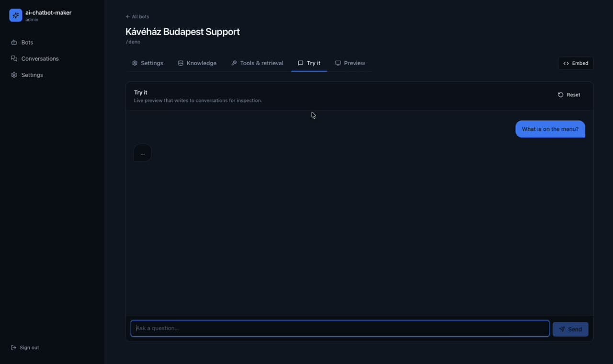The height and width of the screenshot is (364, 613).
Task: Click the wrench icon on Tools & retrieval
Action: tap(234, 63)
